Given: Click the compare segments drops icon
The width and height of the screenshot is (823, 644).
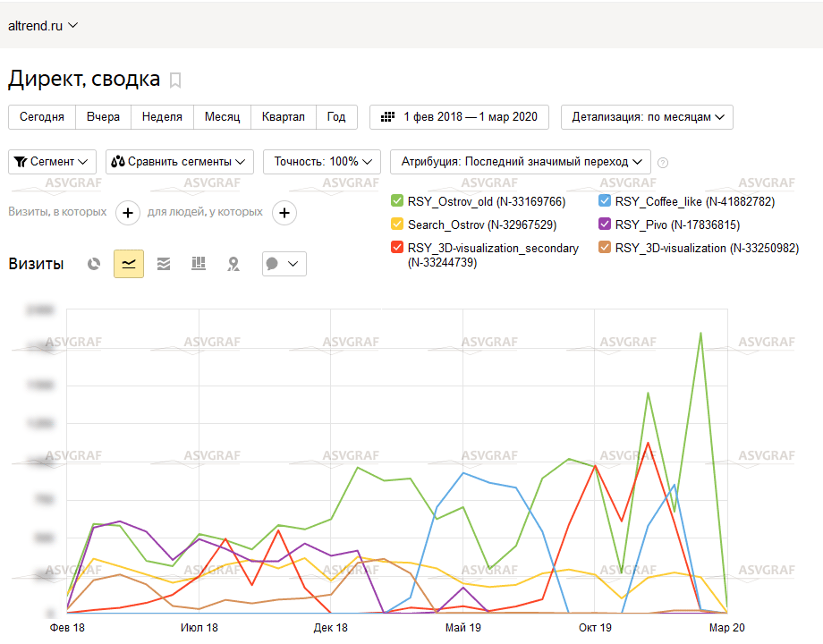Looking at the screenshot, I should (x=118, y=162).
